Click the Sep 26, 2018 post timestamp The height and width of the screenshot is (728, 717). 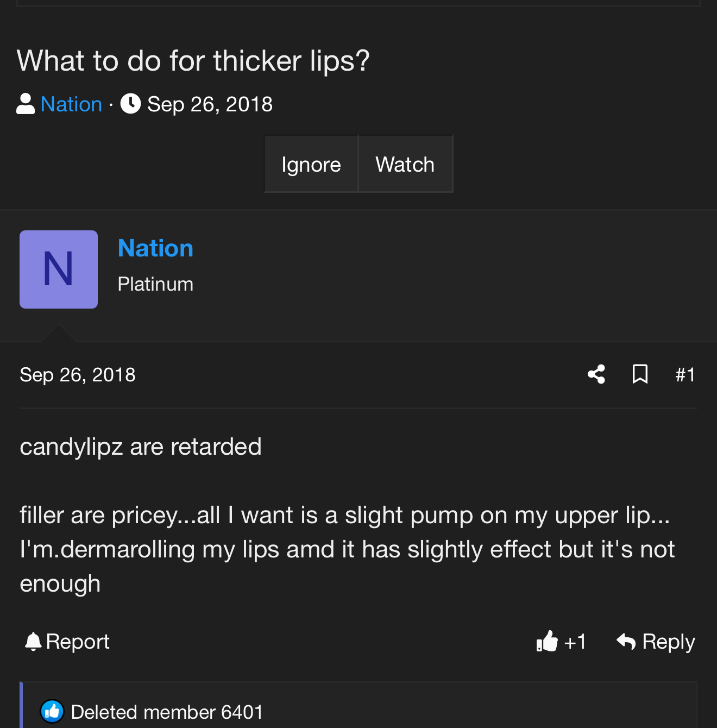(78, 375)
